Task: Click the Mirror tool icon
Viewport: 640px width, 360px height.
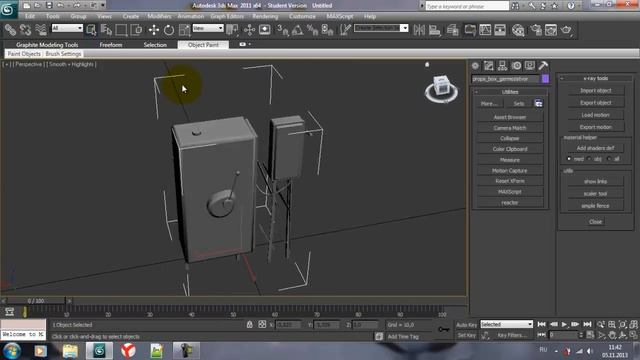Action: [x=419, y=30]
